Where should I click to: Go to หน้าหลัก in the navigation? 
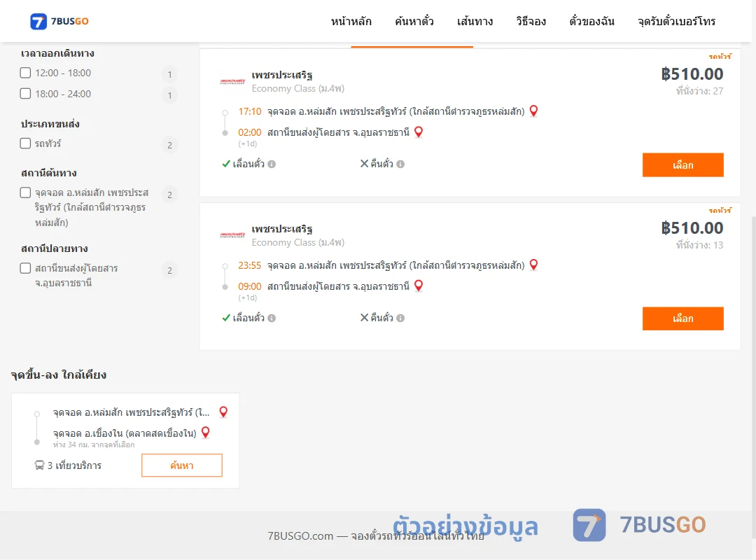point(351,21)
